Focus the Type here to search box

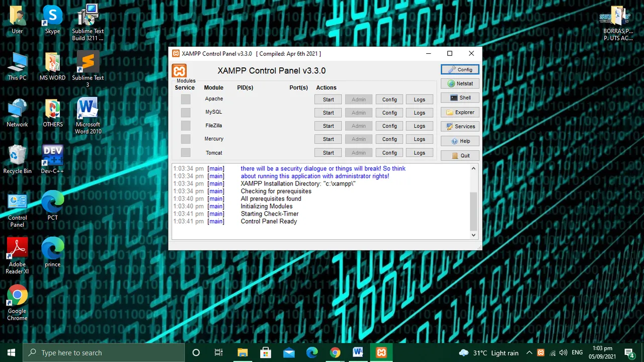(104, 352)
